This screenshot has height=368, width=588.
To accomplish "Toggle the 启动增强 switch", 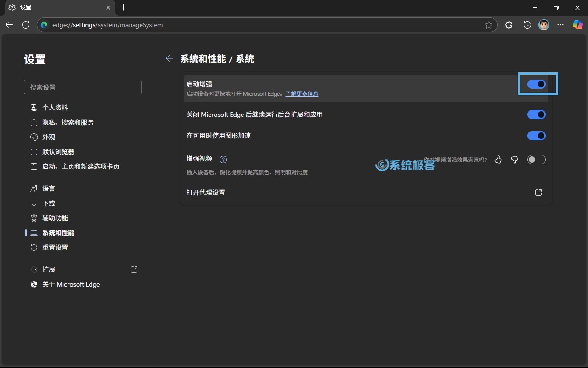I will pos(537,84).
